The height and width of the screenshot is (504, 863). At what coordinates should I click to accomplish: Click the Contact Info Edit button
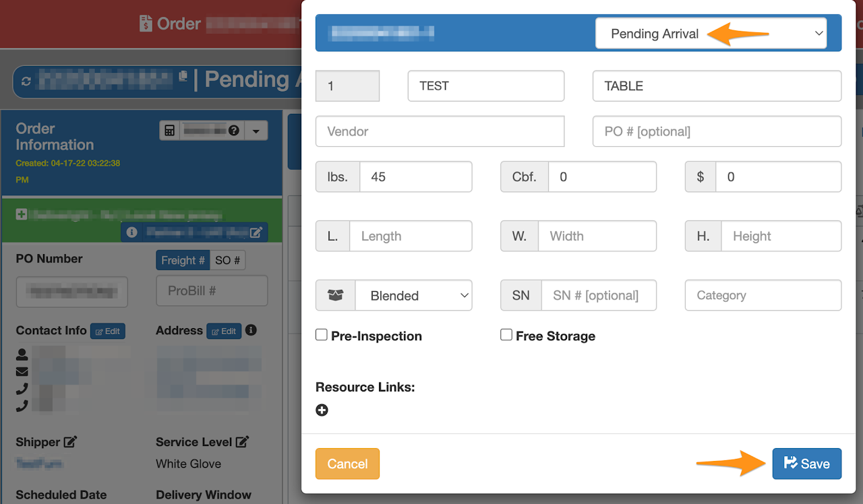click(x=108, y=331)
